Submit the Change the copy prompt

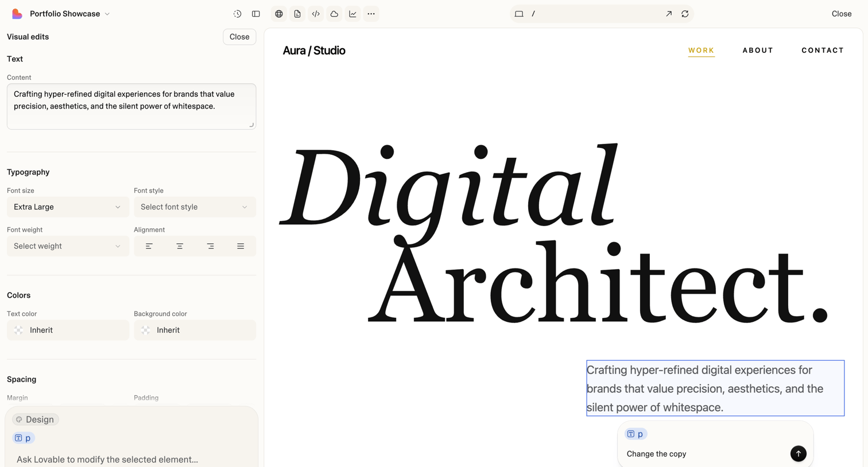click(x=798, y=453)
